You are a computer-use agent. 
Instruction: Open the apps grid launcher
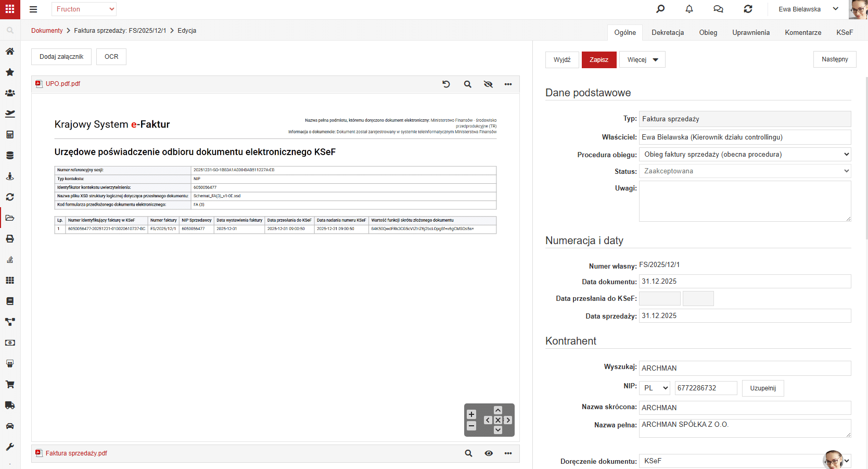10,9
